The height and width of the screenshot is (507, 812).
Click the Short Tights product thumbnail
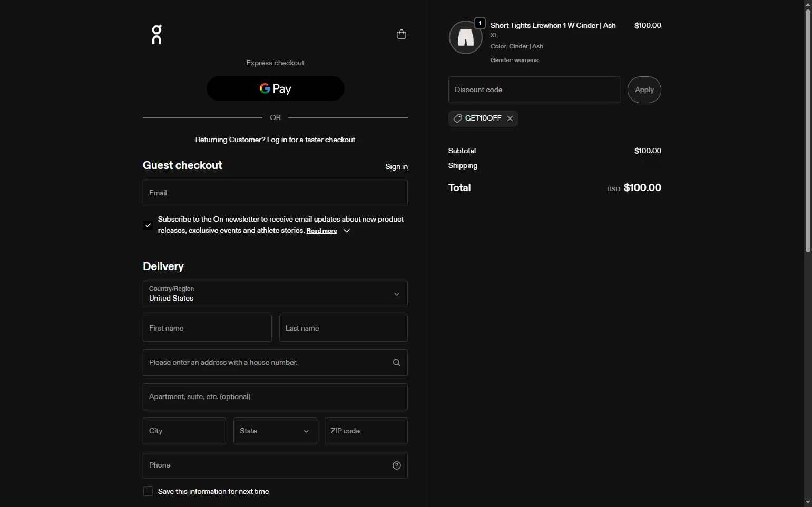tap(465, 37)
